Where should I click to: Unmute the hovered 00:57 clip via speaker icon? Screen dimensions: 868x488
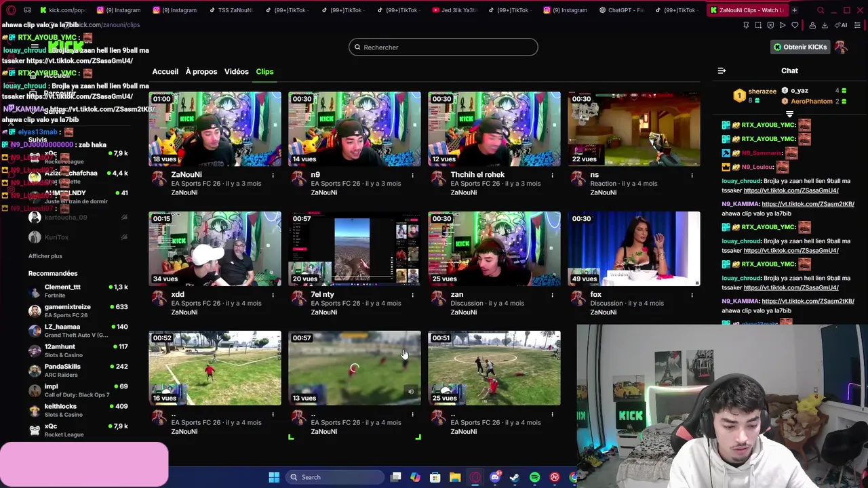[410, 391]
